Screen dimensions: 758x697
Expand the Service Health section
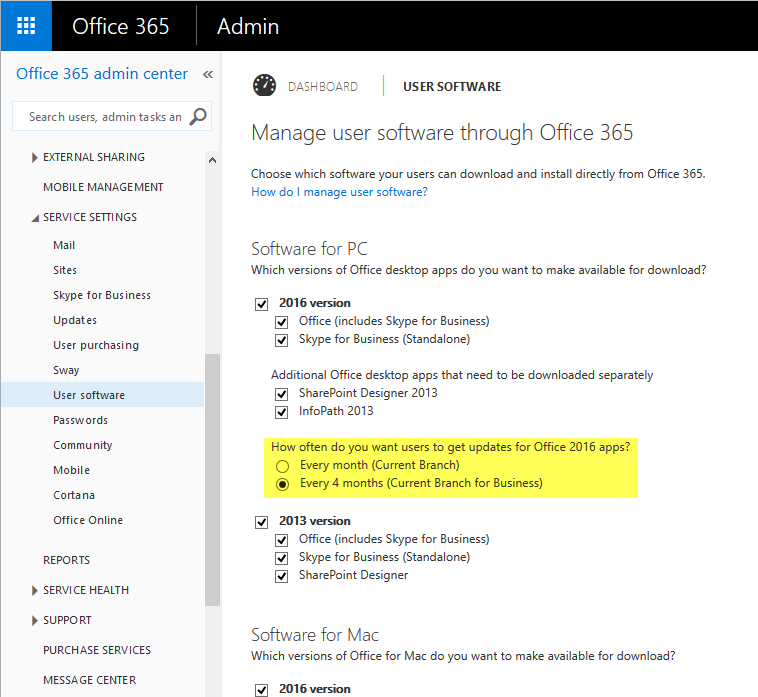pyautogui.click(x=34, y=591)
